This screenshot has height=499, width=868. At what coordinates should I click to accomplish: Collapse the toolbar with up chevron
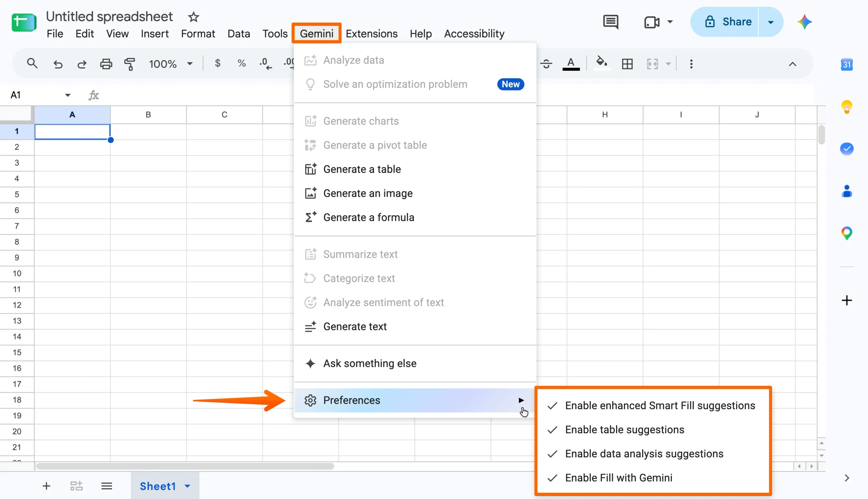tap(792, 64)
